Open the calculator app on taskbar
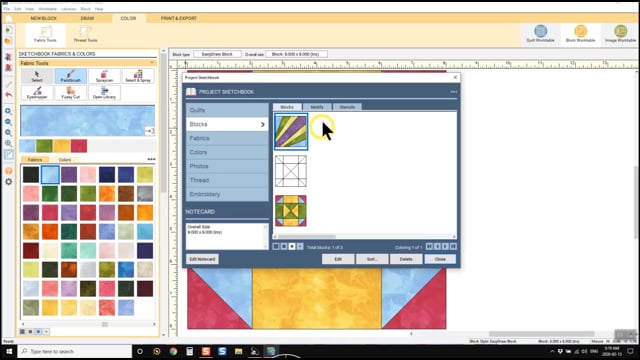Screen dimensions: 640x360 click(x=189, y=351)
